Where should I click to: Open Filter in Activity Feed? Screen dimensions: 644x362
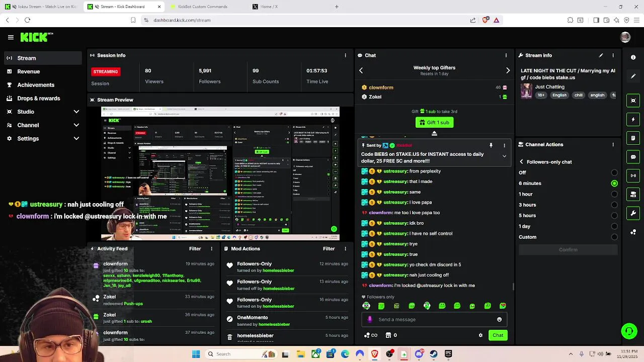[x=195, y=249]
